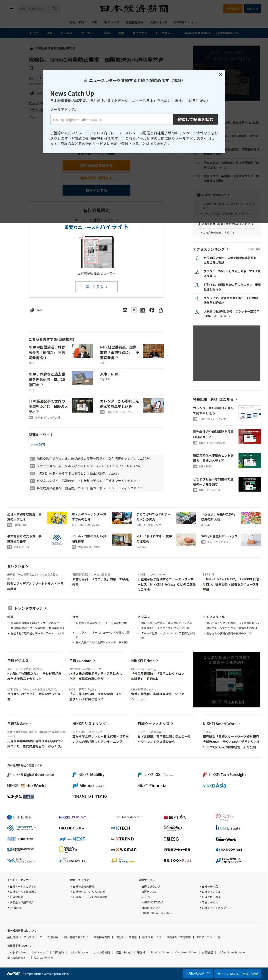Screen dimensions: 268x980
Task: Click the generic share upload icon
Action: point(161,310)
